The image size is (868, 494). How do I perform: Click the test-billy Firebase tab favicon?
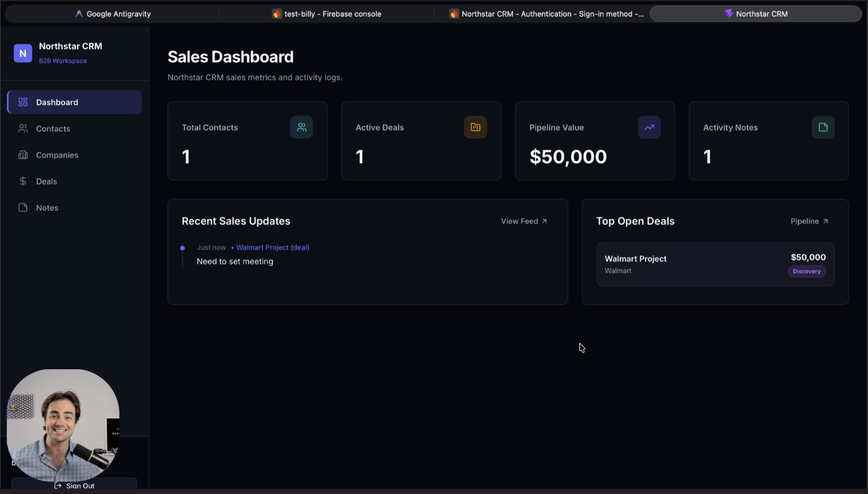pyautogui.click(x=277, y=14)
